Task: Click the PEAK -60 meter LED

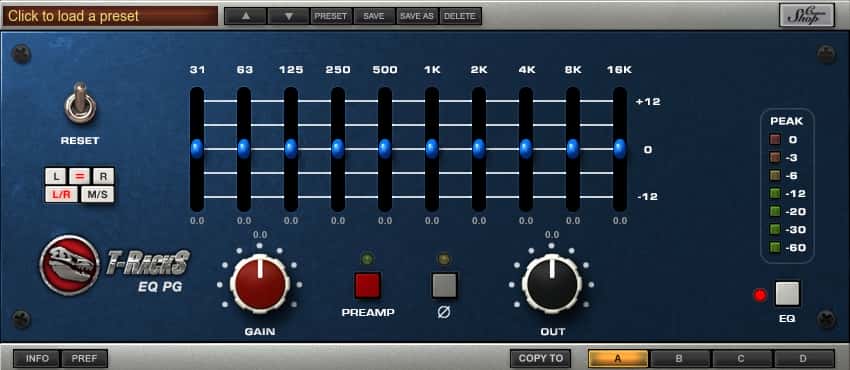Action: pos(775,248)
